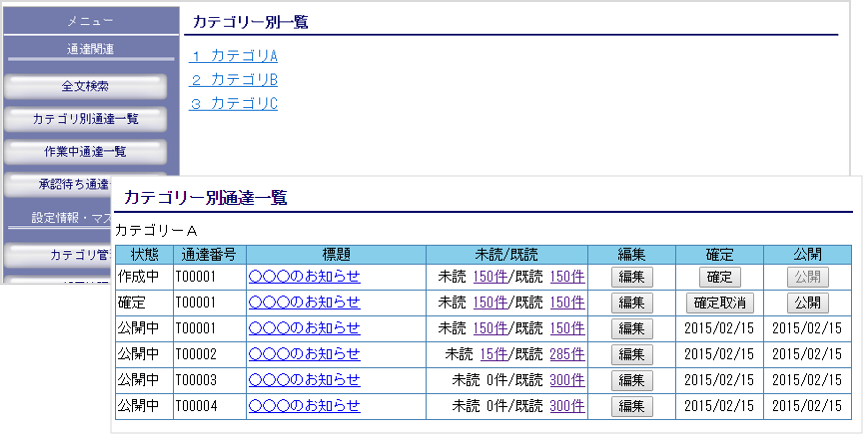This screenshot has width=863, height=434.
Task: Click 既読 300件 link for T00003
Action: pos(567,380)
